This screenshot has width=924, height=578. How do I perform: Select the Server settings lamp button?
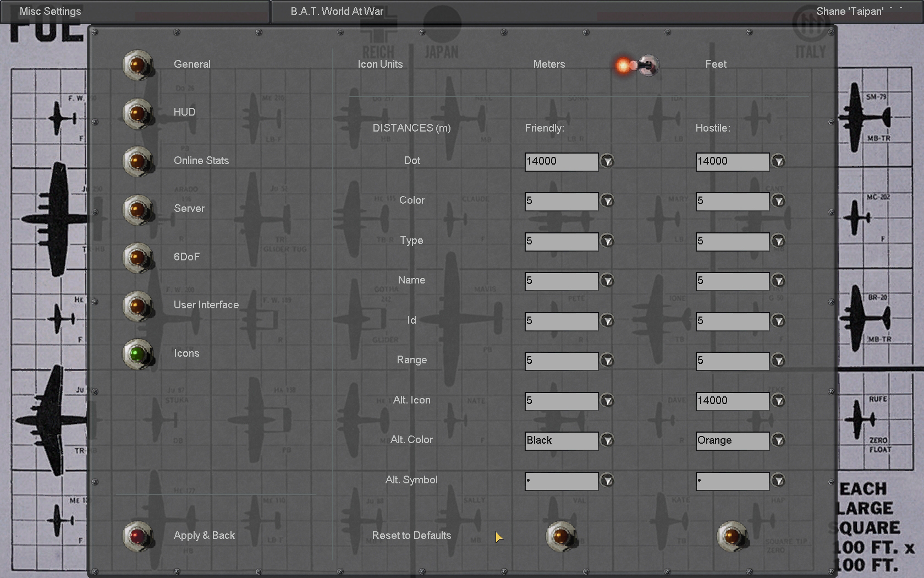pyautogui.click(x=137, y=210)
